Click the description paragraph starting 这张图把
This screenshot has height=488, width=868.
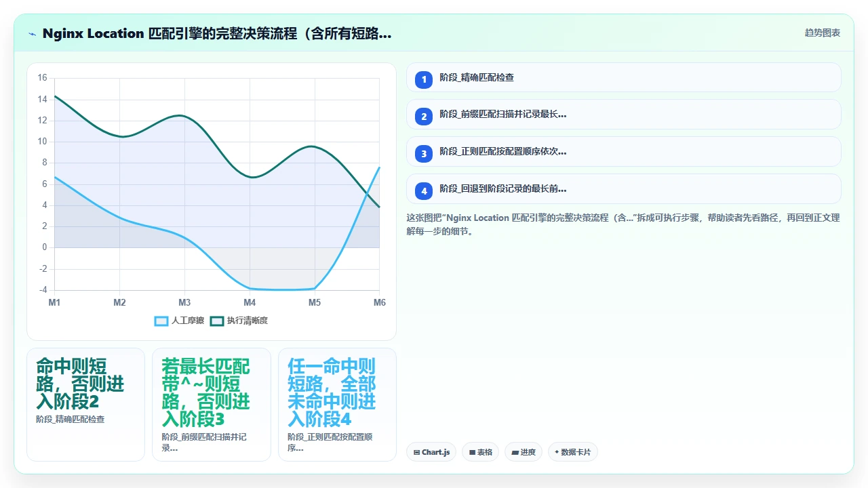(x=623, y=224)
